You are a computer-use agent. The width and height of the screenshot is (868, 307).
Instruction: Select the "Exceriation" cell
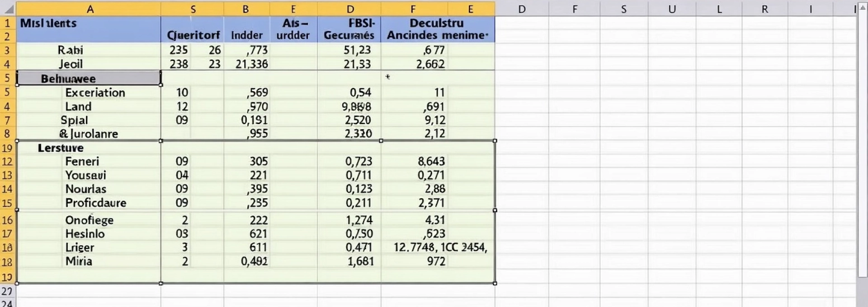click(x=89, y=93)
